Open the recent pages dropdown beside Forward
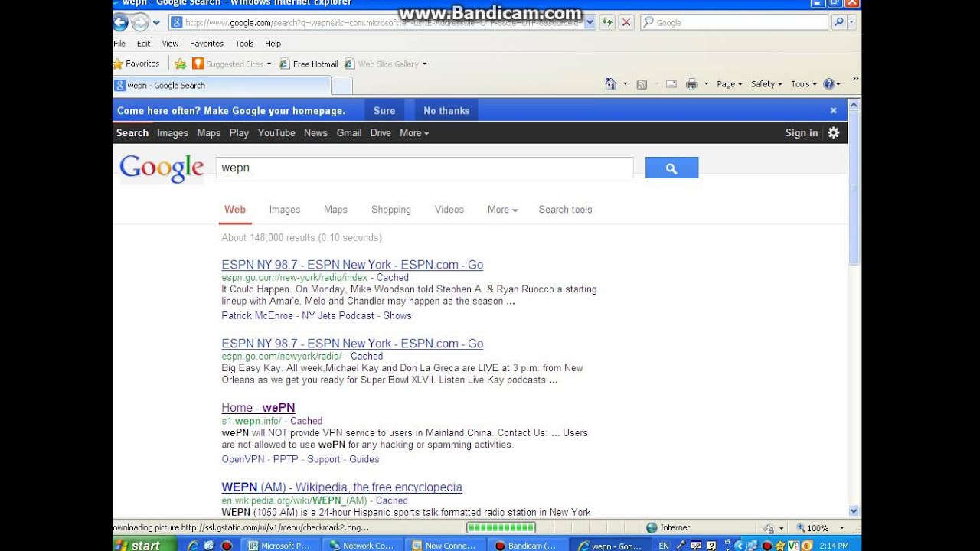 156,23
